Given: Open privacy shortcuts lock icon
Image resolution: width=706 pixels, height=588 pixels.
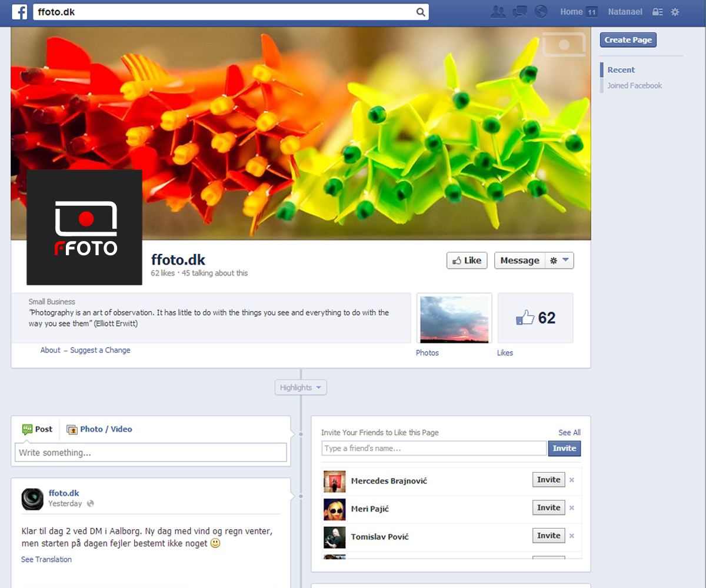Looking at the screenshot, I should (658, 12).
